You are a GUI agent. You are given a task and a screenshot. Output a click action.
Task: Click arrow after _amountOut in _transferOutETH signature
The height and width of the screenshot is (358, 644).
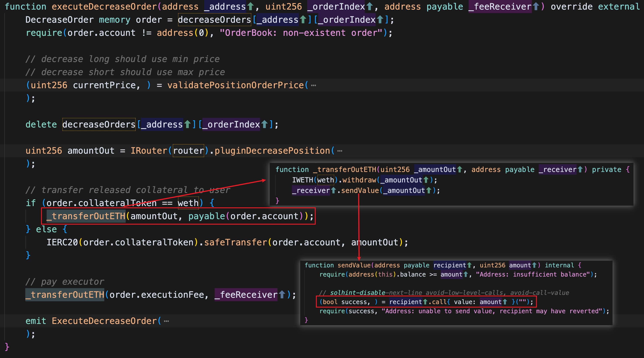pos(459,170)
